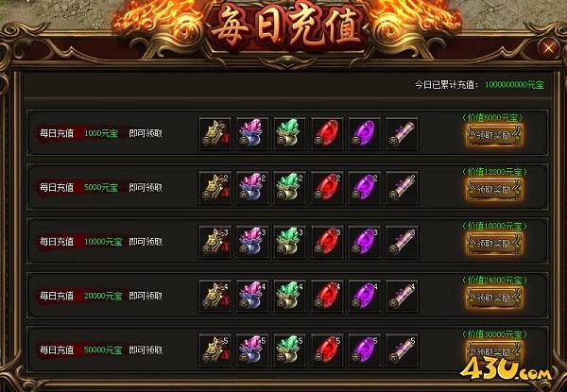Claim the reward for 20000 yuanbao tier
This screenshot has height=392, width=567.
(x=494, y=298)
